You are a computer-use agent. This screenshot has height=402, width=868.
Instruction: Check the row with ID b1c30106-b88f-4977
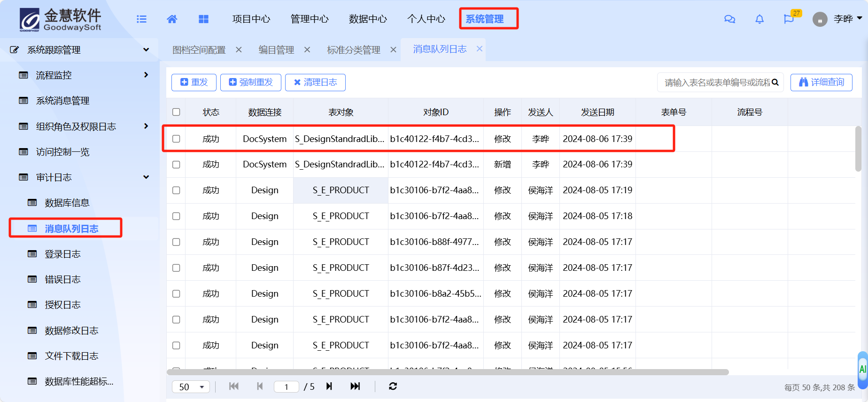coord(176,242)
